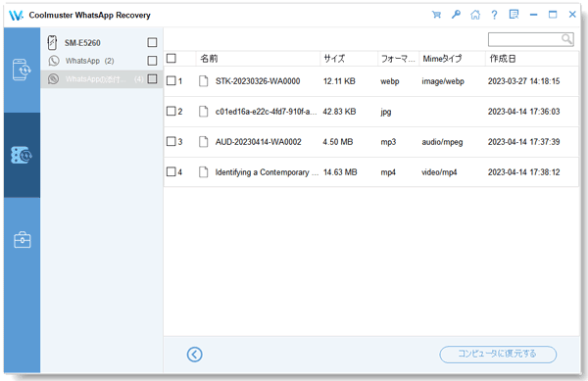Check row 1 STK-20230326-WA0000 checkbox
Image resolution: width=588 pixels, height=381 pixels.
click(x=171, y=80)
